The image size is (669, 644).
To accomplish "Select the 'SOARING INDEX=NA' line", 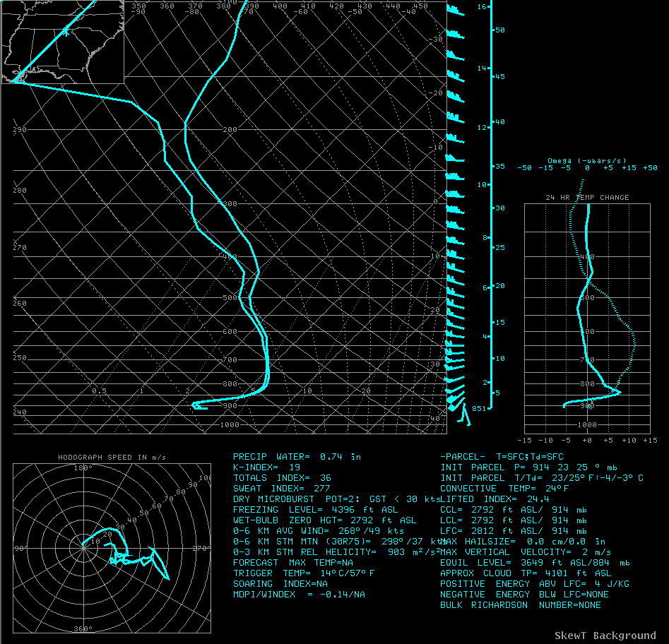I will pos(280,584).
